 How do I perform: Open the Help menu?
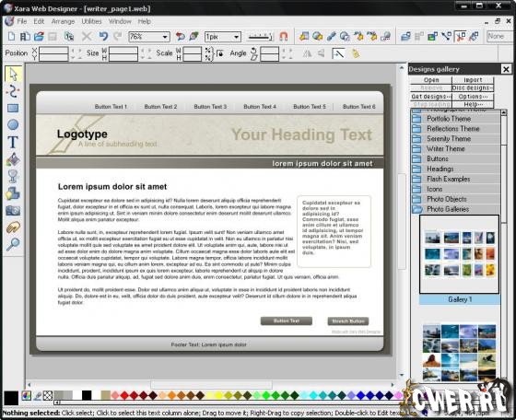pyautogui.click(x=144, y=21)
